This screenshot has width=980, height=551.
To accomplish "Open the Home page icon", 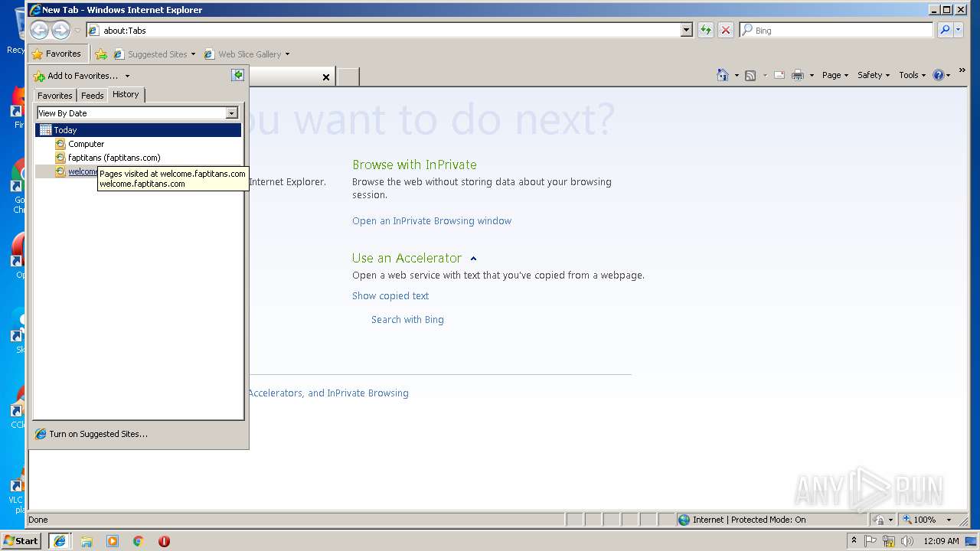I will 722,75.
